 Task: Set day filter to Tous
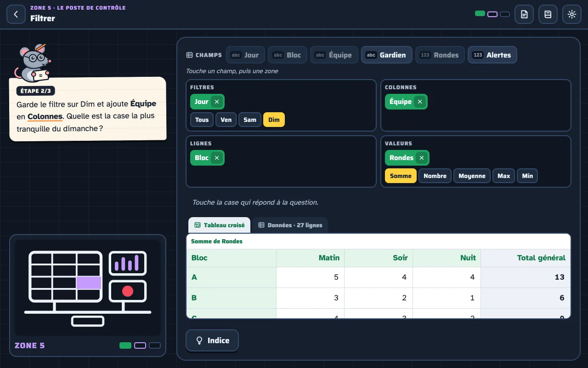coord(202,120)
